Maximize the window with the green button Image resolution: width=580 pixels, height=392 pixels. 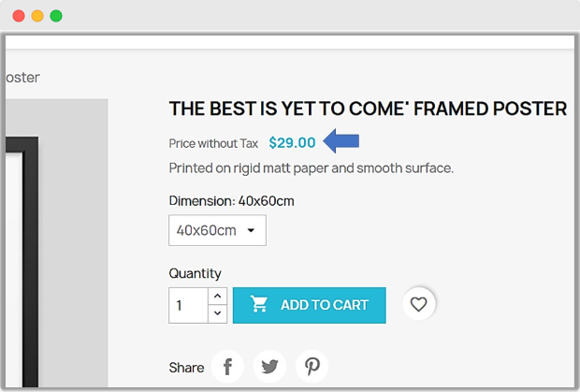coord(56,16)
